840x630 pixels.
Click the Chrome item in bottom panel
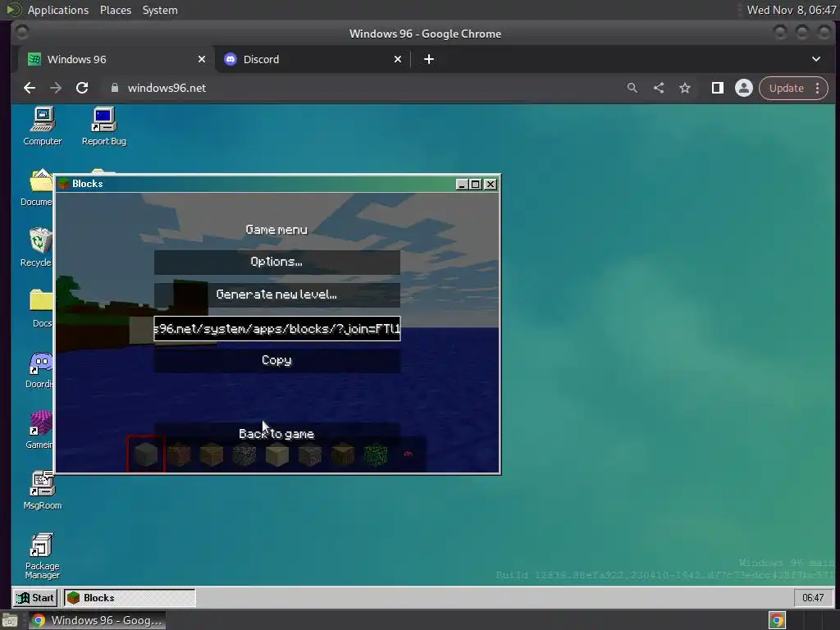[98, 620]
